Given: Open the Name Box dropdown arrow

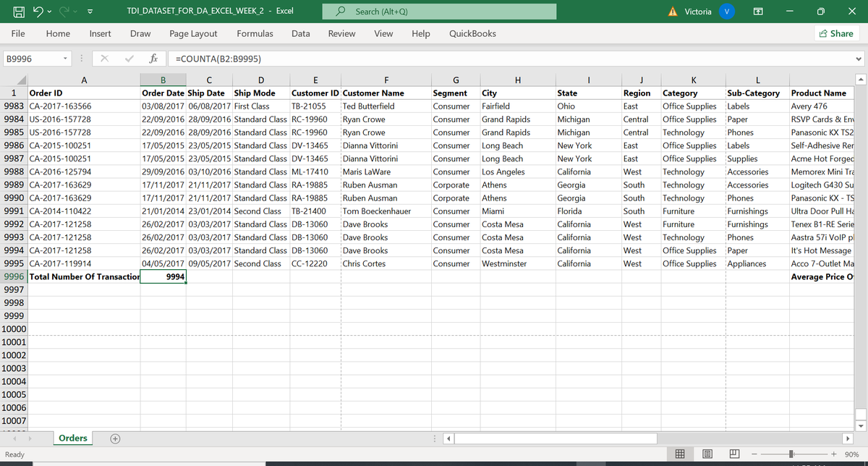Looking at the screenshot, I should tap(66, 59).
